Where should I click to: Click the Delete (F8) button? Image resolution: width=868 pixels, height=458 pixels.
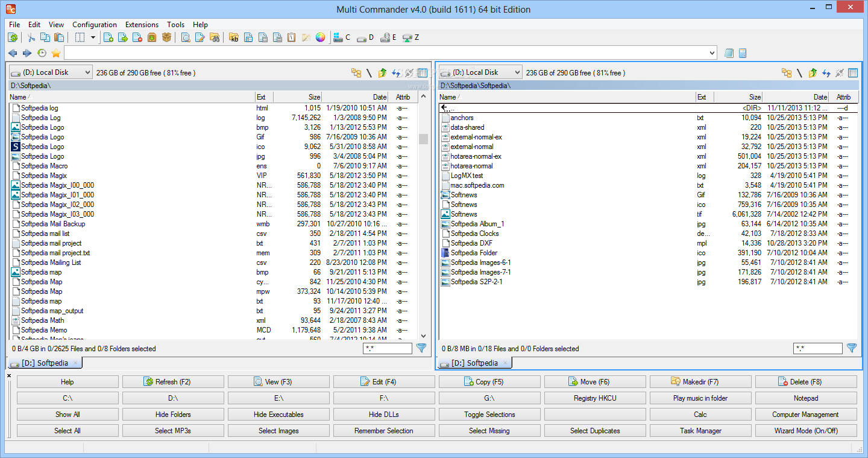[806, 381]
